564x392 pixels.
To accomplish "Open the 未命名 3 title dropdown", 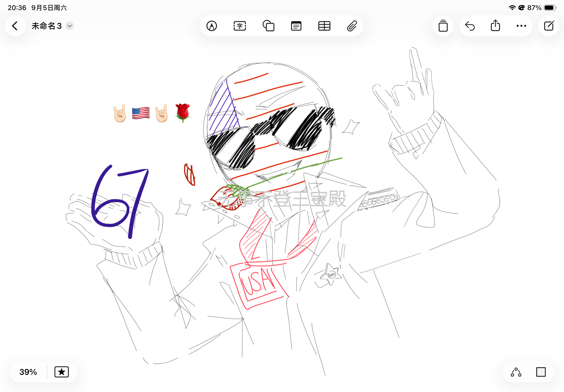I will pyautogui.click(x=70, y=26).
